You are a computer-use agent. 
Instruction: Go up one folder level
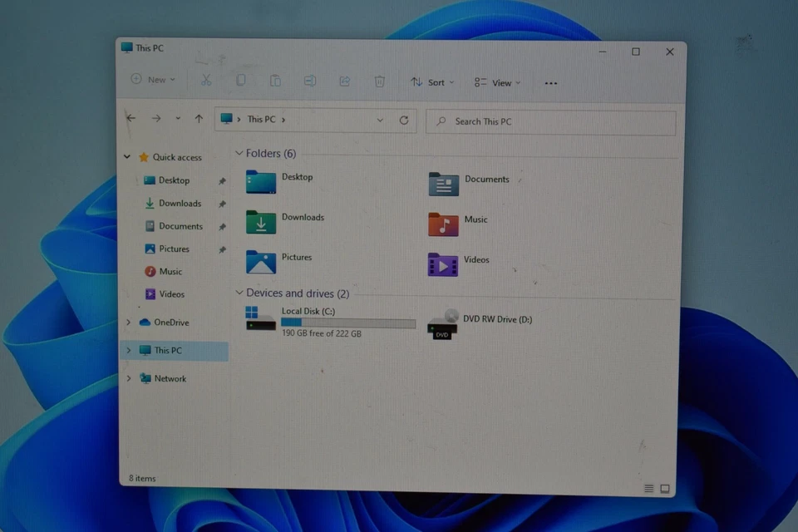(x=199, y=119)
